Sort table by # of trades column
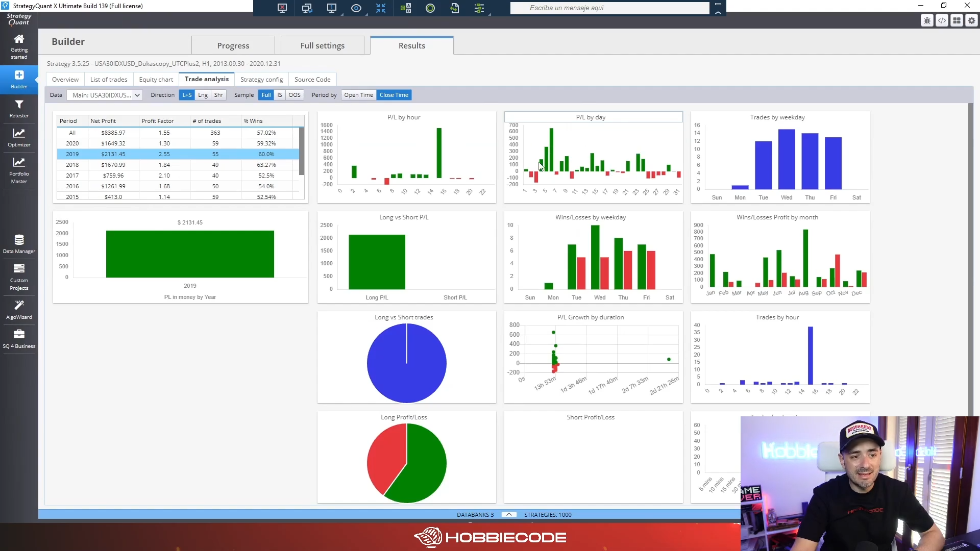 [215, 121]
